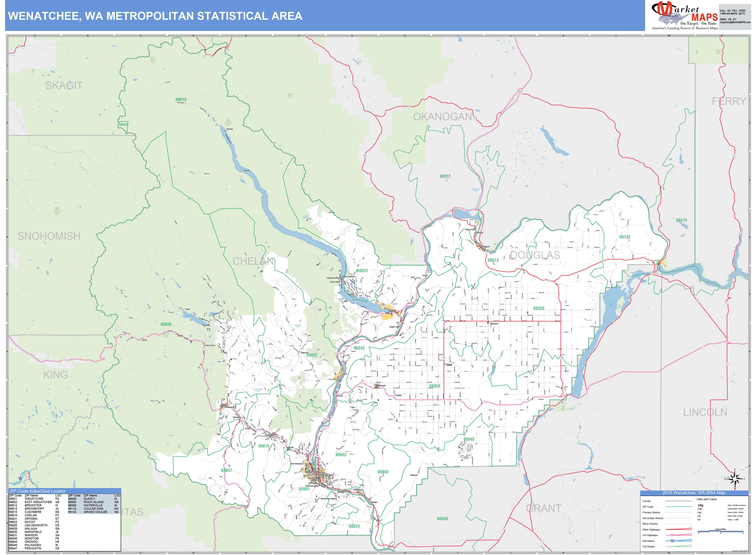Click the Interstate shield symbol in the legend

coord(672,540)
